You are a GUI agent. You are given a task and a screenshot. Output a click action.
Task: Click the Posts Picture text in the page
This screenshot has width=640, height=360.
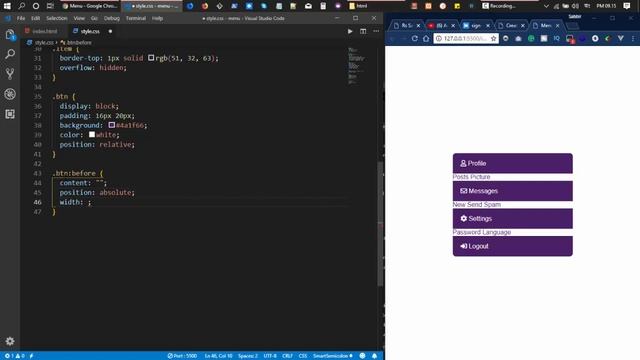click(x=471, y=177)
